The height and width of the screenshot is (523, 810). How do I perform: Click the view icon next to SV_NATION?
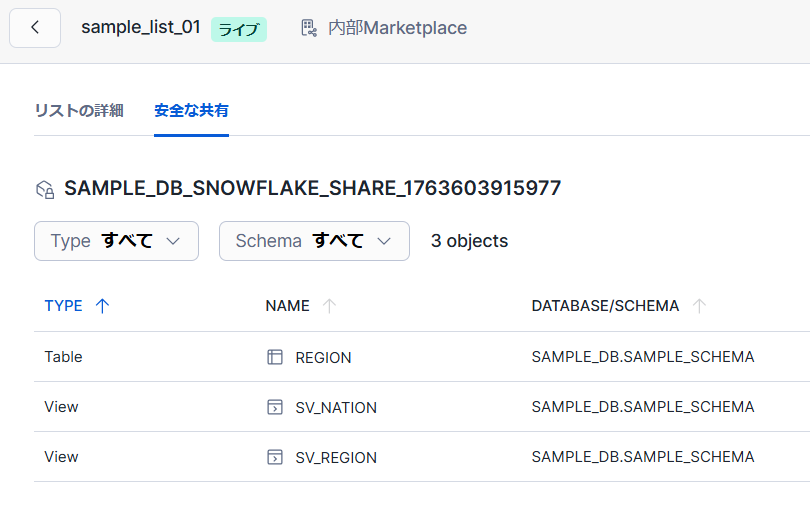click(275, 407)
